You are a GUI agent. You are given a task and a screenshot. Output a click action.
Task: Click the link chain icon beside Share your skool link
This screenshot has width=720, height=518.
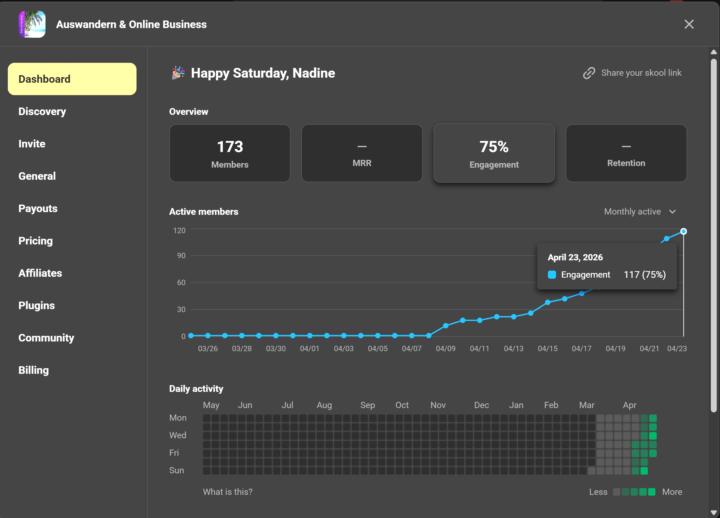click(589, 73)
